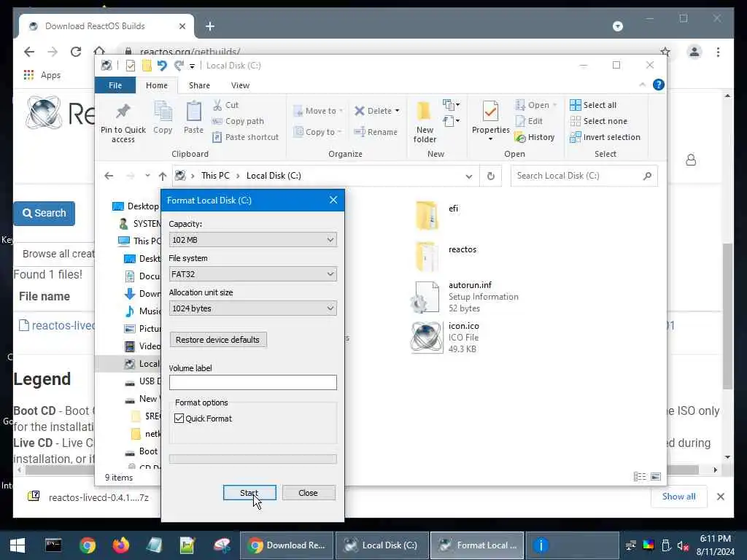Click Select none in ribbon
Viewport: 747px width, 560px height.
tap(599, 121)
